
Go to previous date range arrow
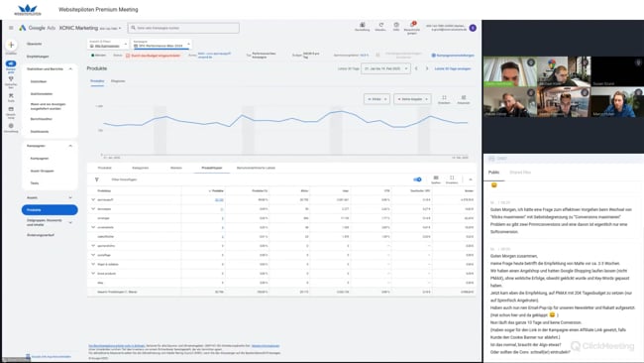click(x=416, y=68)
